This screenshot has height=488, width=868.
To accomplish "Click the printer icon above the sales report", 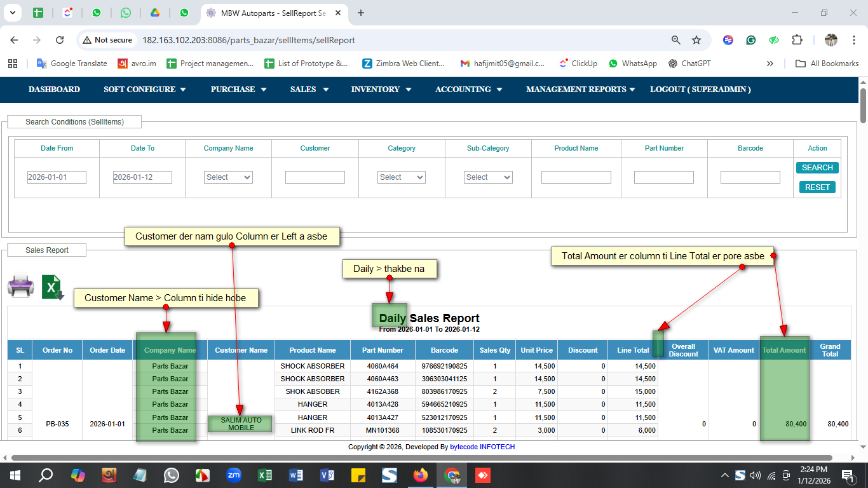I will (x=20, y=285).
